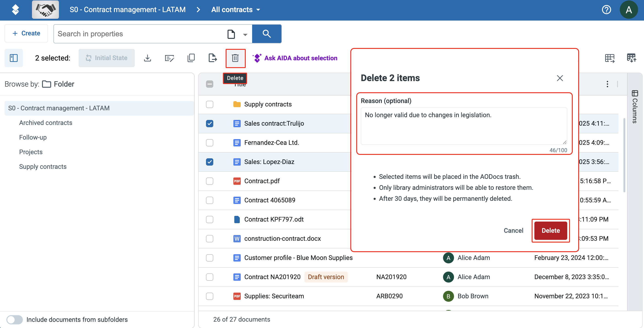644x328 pixels.
Task: Click the table import/sort icon
Action: [631, 58]
